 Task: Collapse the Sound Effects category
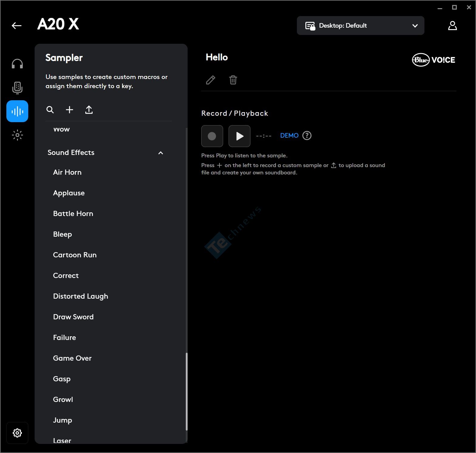point(161,153)
